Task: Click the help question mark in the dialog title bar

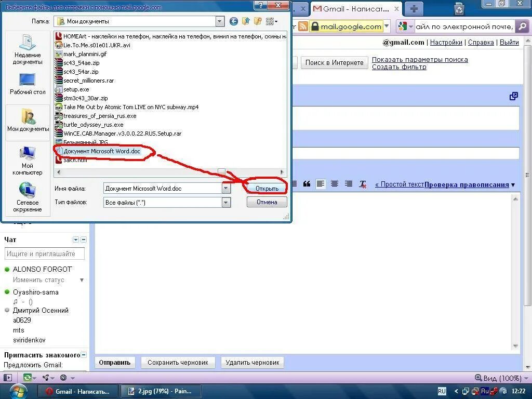Action: click(x=261, y=5)
